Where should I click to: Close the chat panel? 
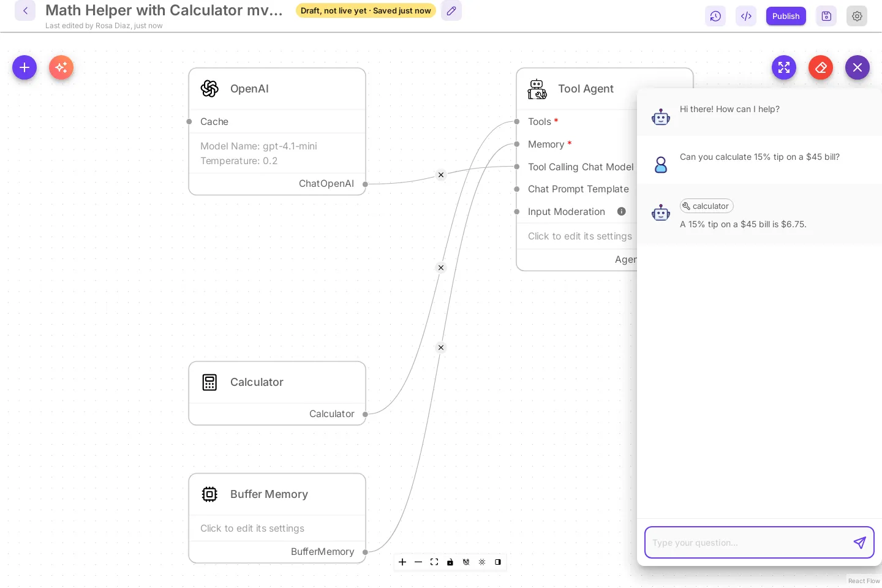858,67
